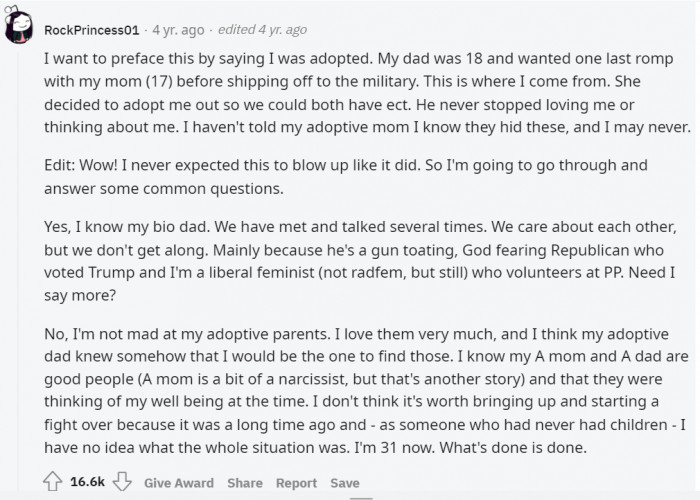Share this comment
Viewport: 700px width, 500px height.
pos(245,483)
